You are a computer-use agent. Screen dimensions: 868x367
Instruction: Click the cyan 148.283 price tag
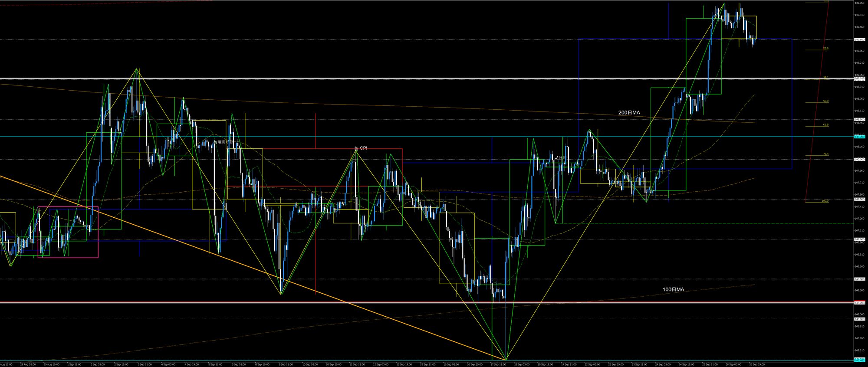click(x=859, y=137)
